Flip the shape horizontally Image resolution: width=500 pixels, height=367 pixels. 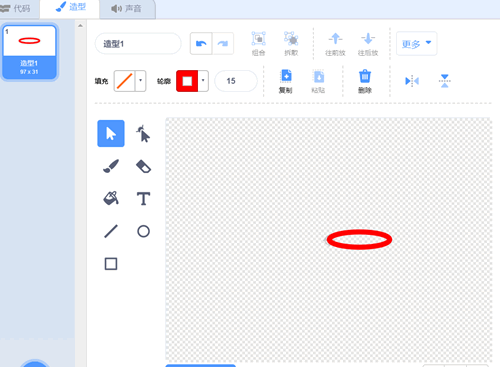click(x=412, y=81)
